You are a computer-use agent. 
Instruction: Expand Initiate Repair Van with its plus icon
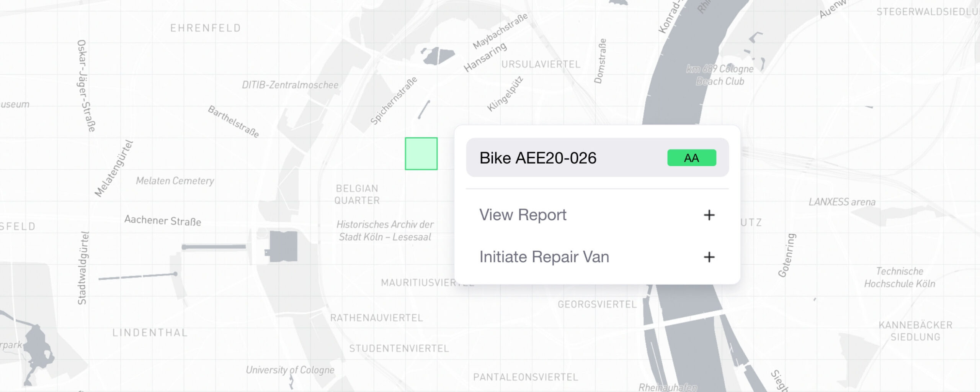coord(709,257)
